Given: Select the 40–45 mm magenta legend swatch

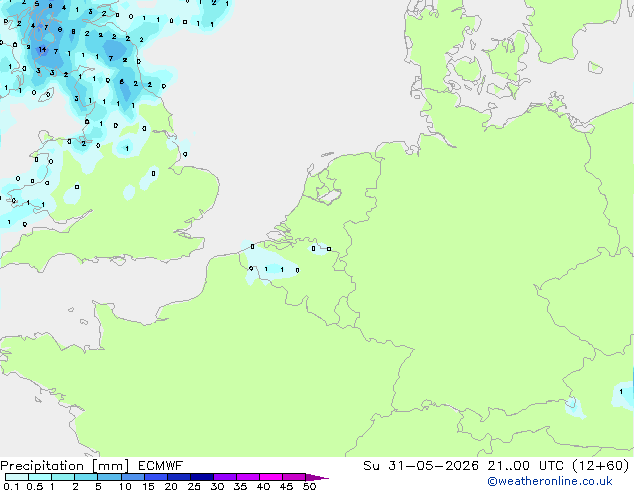Looking at the screenshot, I should point(271,477).
